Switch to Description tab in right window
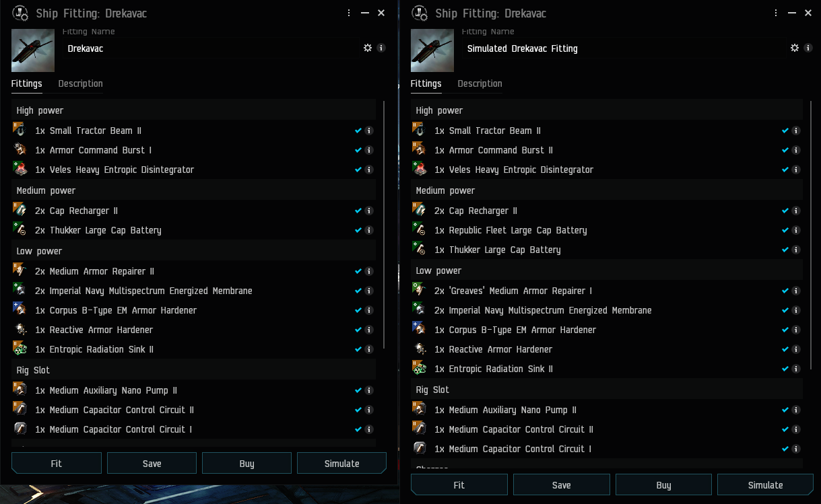This screenshot has width=821, height=504. click(480, 83)
